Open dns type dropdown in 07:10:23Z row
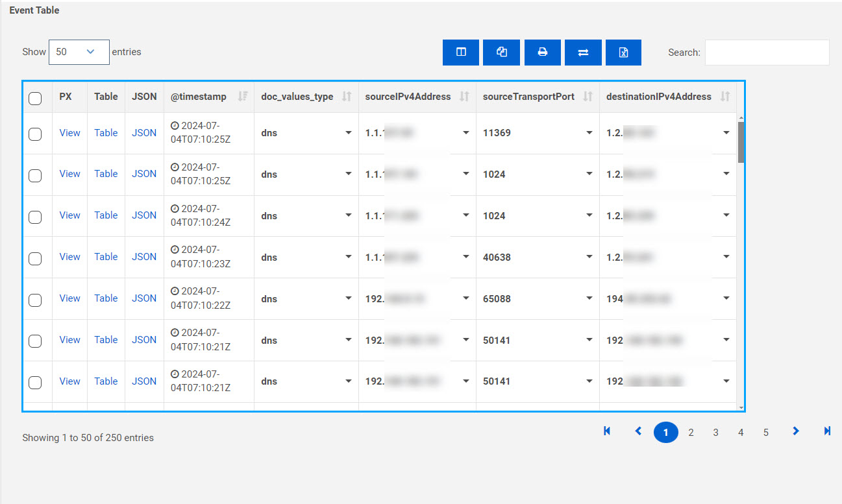The width and height of the screenshot is (842, 504). 349,258
